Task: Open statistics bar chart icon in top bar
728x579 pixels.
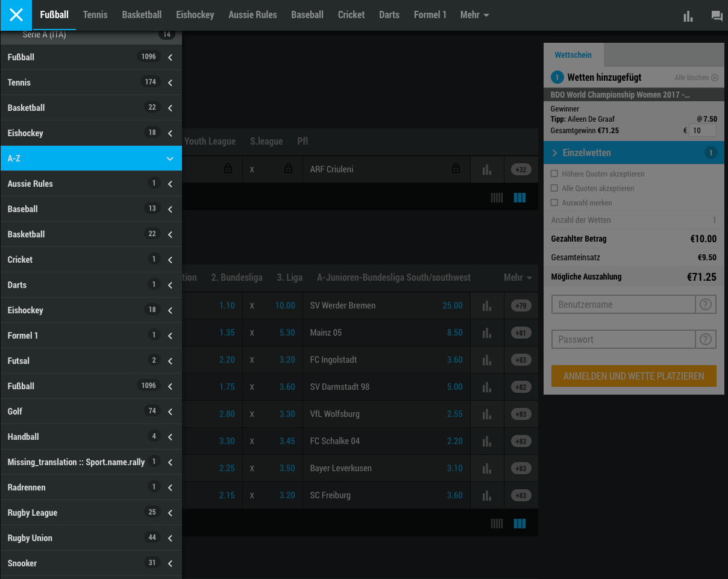Action: click(688, 16)
